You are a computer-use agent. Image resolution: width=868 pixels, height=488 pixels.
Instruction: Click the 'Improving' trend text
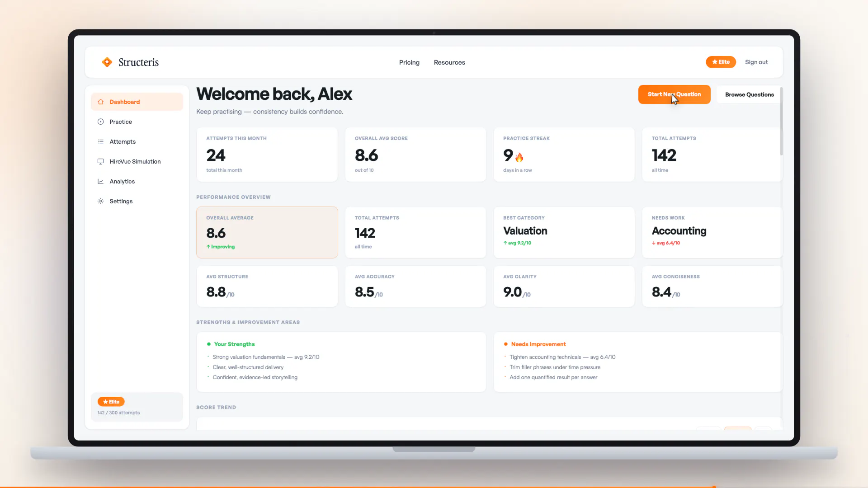(221, 247)
